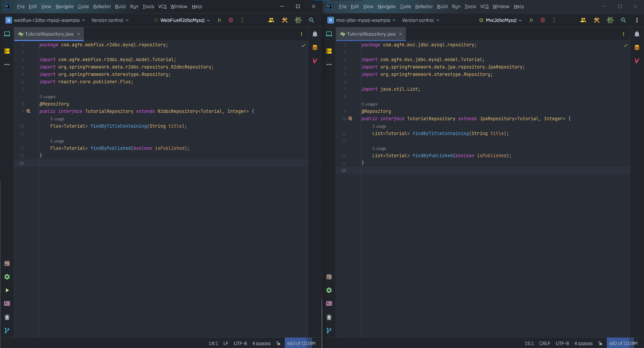Toggle the Project tool window in the left IDE
Image resolution: width=644 pixels, height=348 pixels.
click(7, 34)
